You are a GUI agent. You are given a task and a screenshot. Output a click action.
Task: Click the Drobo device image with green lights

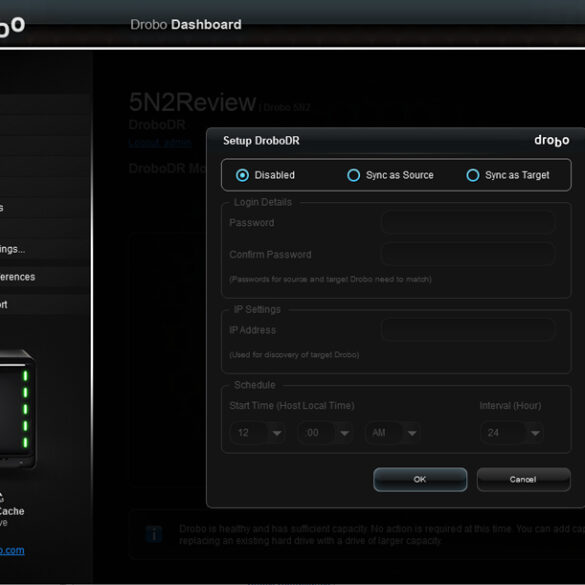pos(17,409)
